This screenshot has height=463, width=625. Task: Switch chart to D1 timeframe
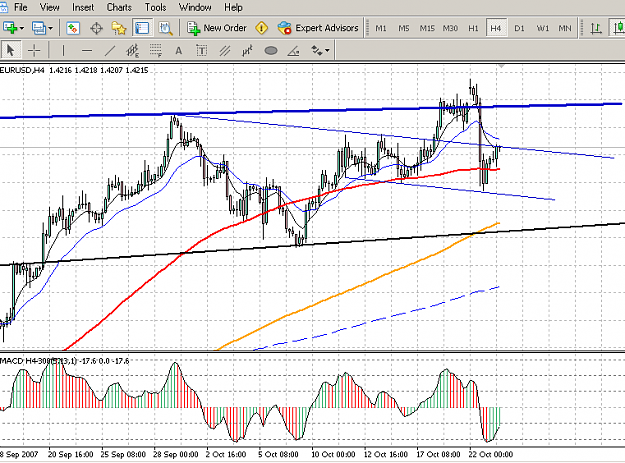(519, 28)
